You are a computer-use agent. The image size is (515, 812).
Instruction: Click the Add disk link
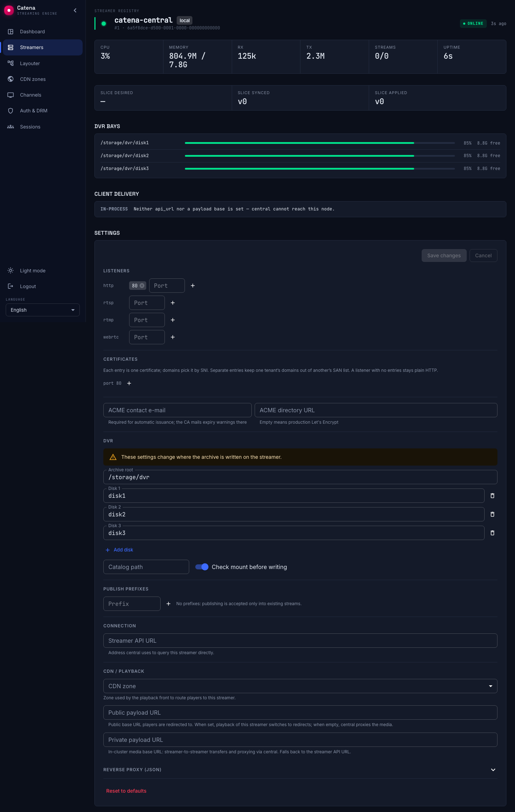click(x=119, y=550)
